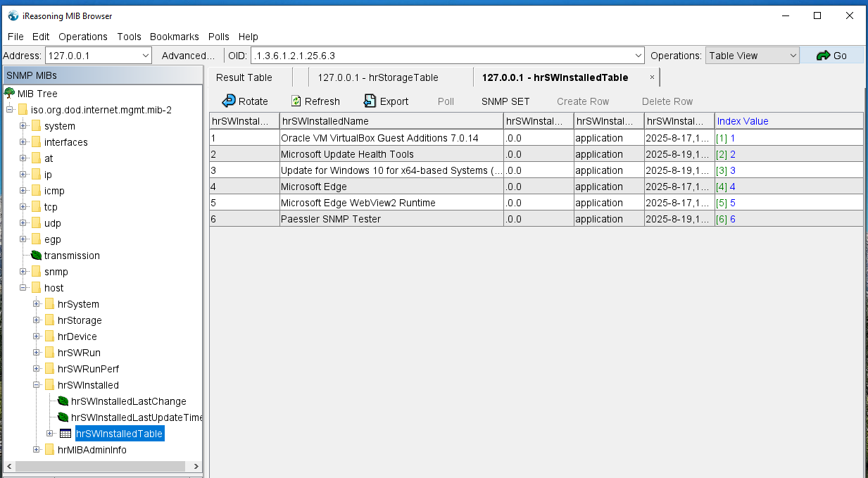The image size is (868, 478).
Task: Click the Export icon in toolbar
Action: pos(370,101)
